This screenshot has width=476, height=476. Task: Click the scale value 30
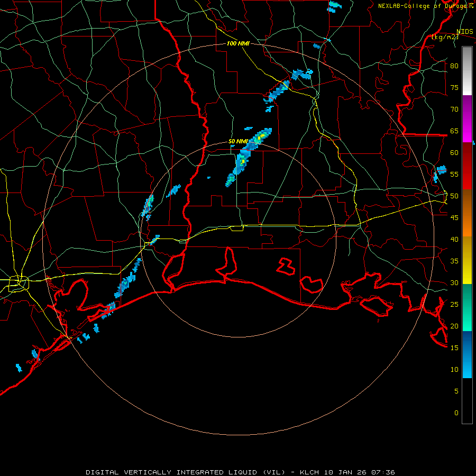coord(454,283)
